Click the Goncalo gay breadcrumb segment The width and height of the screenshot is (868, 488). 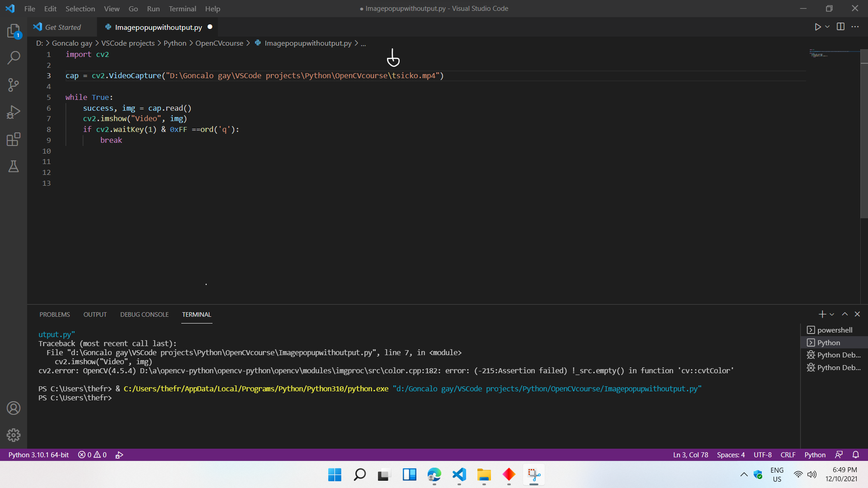coord(72,43)
